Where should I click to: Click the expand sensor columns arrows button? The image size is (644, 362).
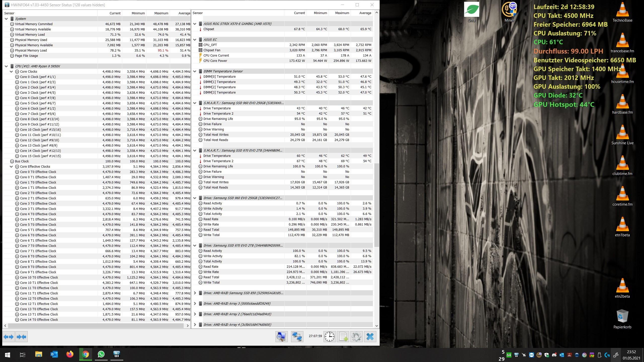[x=9, y=337]
